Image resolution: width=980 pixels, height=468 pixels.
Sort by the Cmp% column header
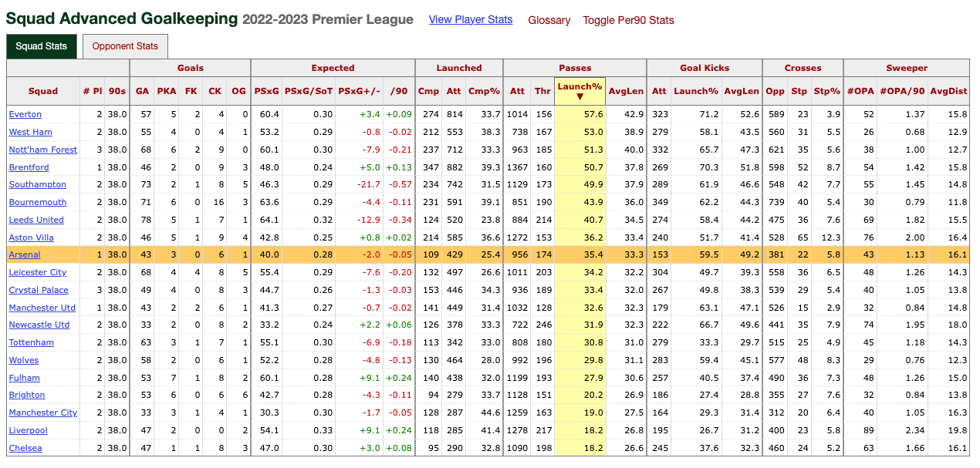tap(485, 91)
